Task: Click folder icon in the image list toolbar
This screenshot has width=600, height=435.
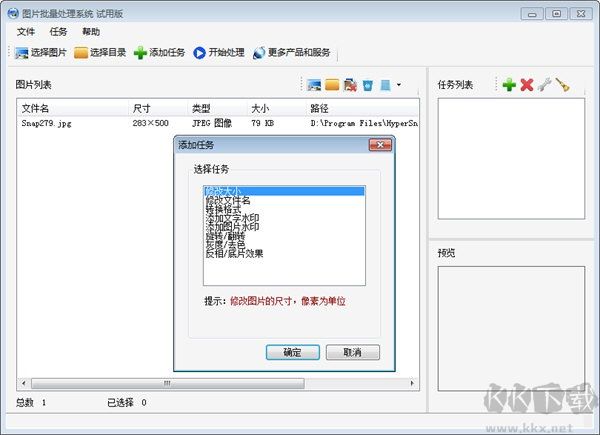Action: (x=332, y=85)
